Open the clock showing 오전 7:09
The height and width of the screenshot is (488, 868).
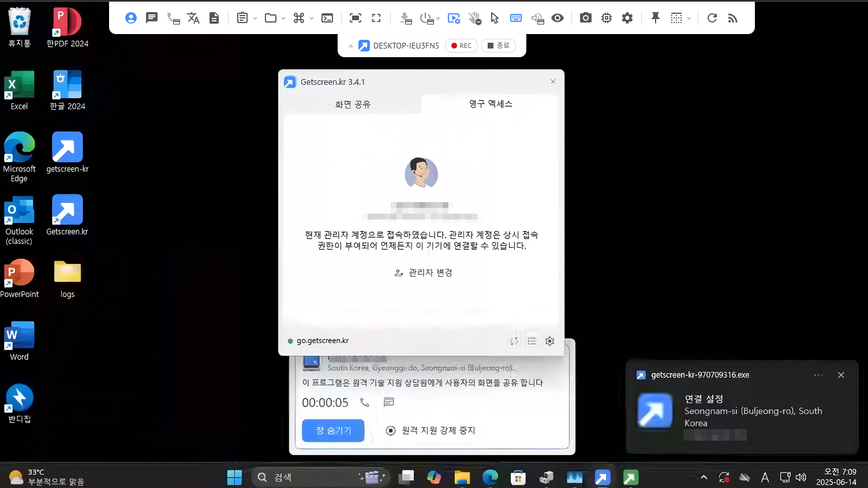tap(836, 477)
